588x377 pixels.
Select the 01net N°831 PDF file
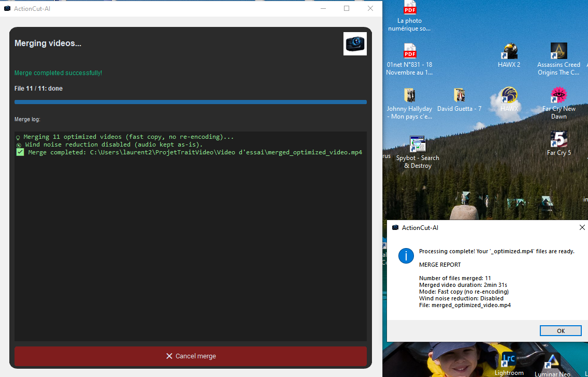[x=409, y=59]
